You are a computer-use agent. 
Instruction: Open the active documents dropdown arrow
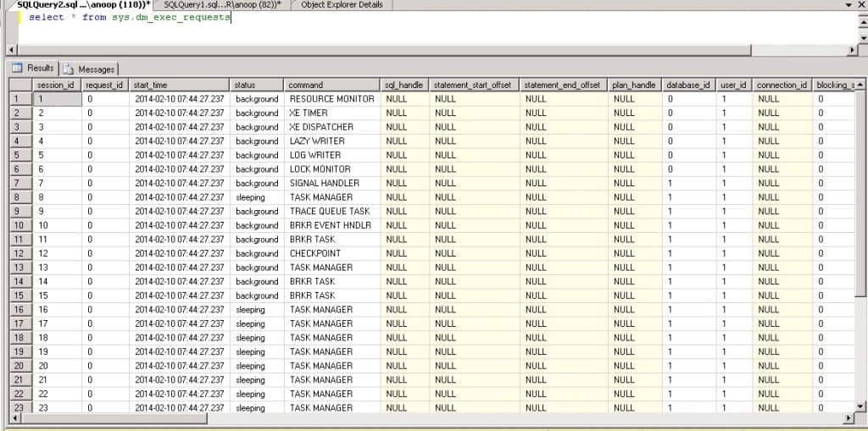[848, 5]
